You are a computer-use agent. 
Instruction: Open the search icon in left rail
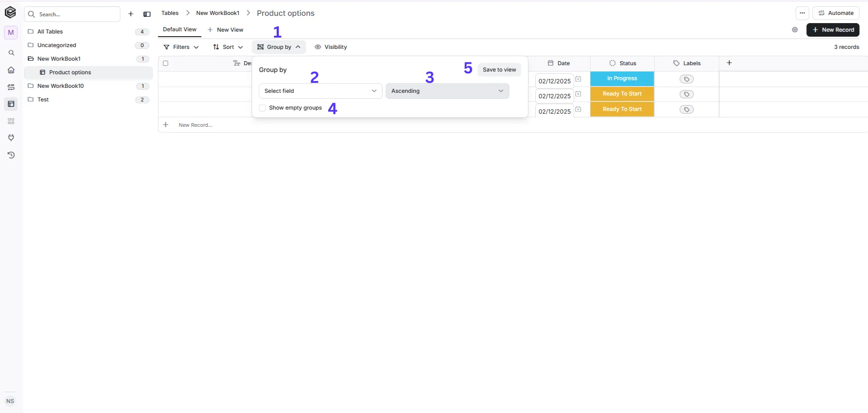pos(11,53)
